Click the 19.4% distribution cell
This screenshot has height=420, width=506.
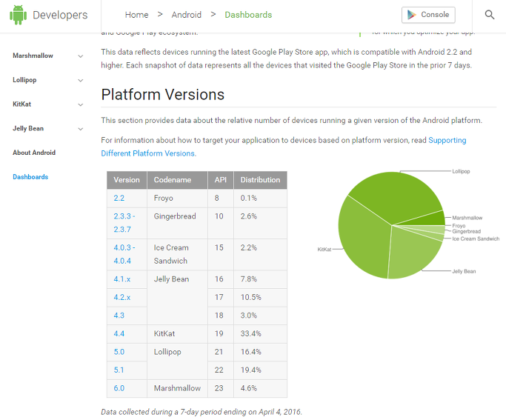261,370
